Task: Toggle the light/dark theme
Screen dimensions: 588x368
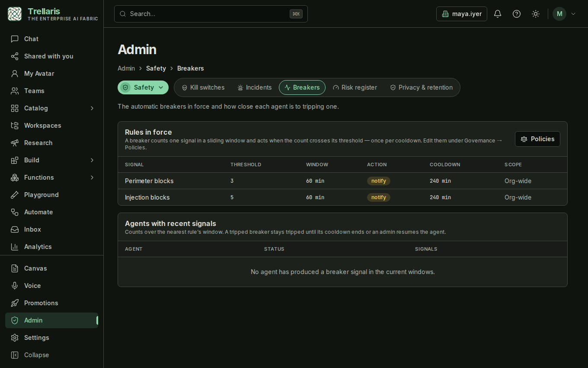Action: (x=536, y=14)
